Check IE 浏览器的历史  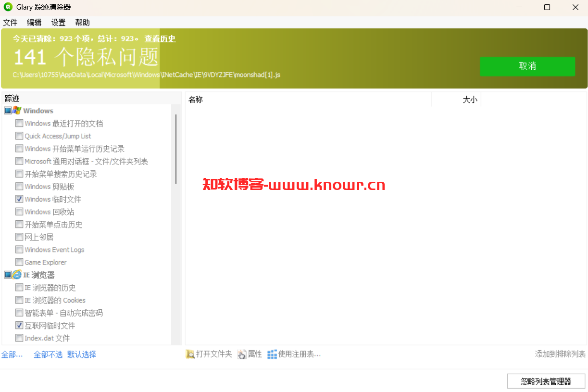[19, 287]
